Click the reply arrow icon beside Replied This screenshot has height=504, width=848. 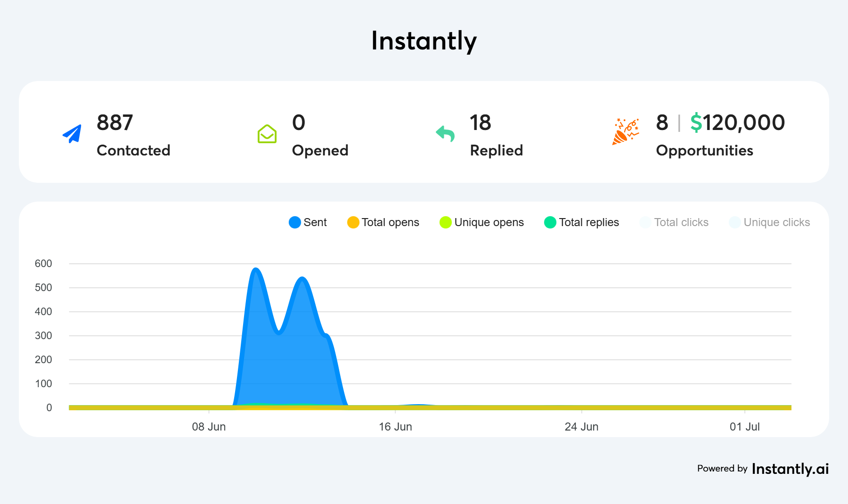[x=445, y=133]
